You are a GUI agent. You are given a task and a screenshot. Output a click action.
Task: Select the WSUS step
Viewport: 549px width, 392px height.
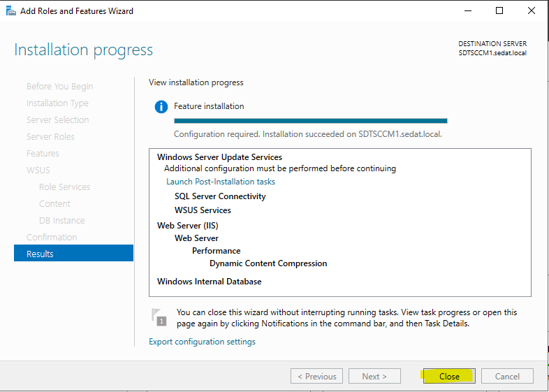(38, 170)
